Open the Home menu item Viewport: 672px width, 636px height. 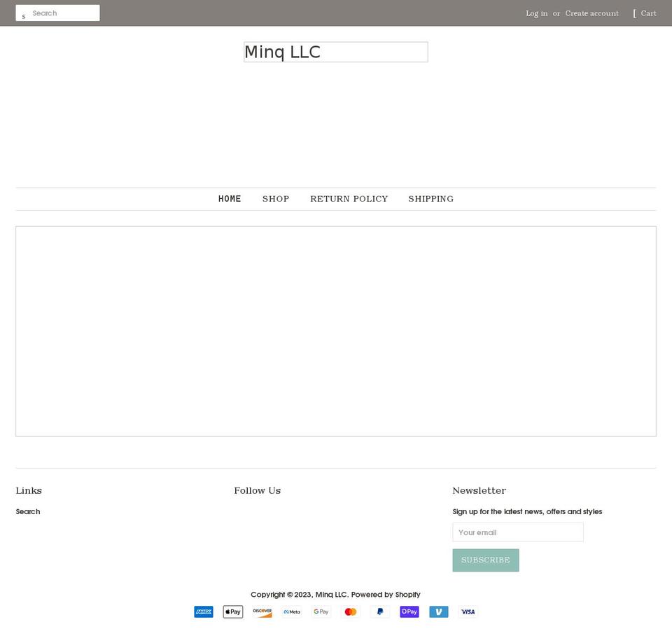click(x=230, y=199)
